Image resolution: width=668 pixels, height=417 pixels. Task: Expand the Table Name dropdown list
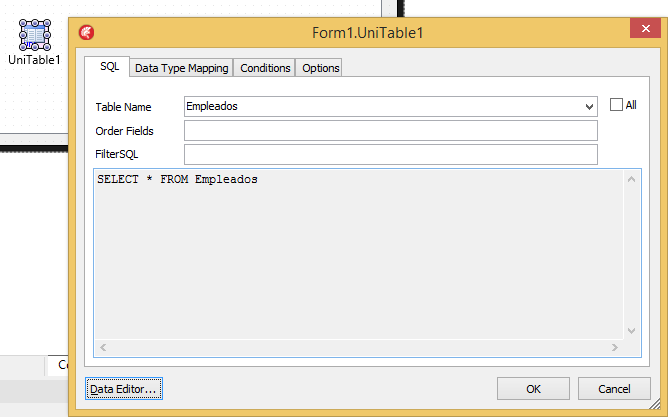click(x=589, y=106)
